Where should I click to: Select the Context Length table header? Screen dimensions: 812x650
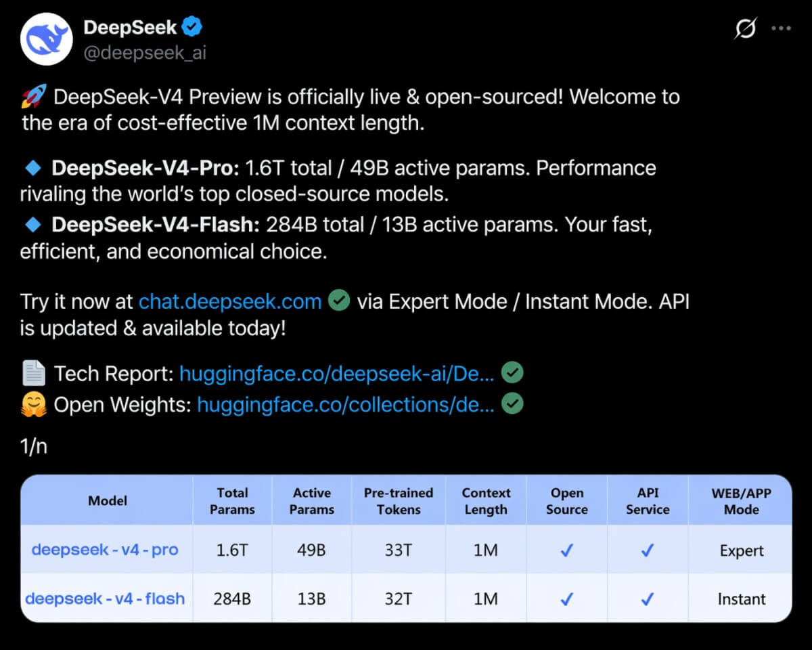point(486,500)
